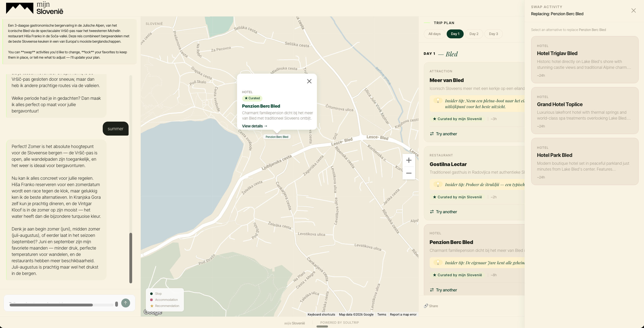Image resolution: width=644 pixels, height=328 pixels.
Task: Try another for Meer van Bled attraction
Action: 443,134
